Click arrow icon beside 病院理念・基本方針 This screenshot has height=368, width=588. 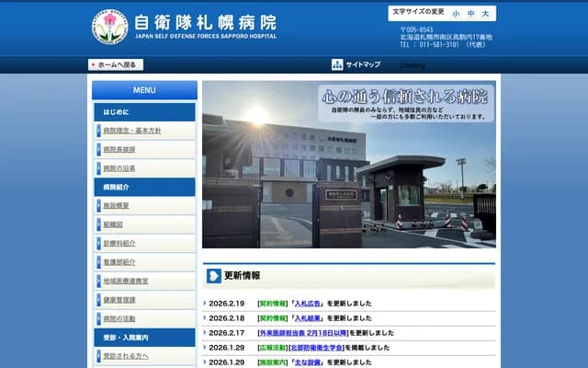(98, 131)
